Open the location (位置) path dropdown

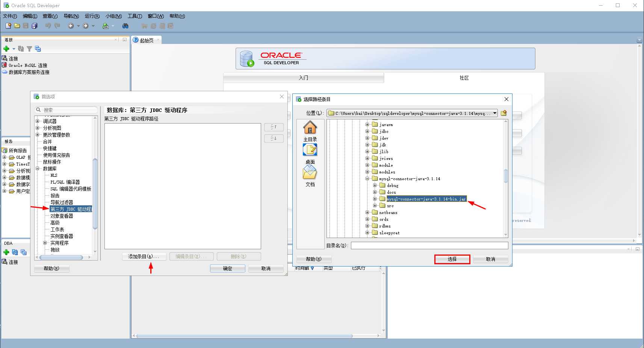click(x=495, y=113)
